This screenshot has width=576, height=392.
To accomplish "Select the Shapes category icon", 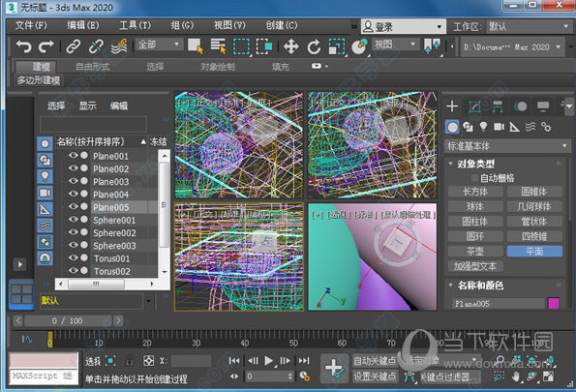I will coord(468,127).
